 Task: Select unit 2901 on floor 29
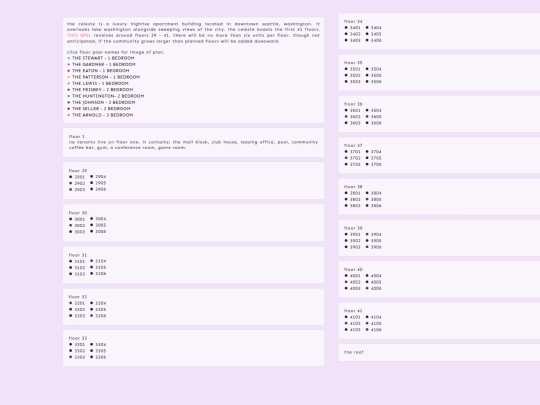click(x=80, y=177)
